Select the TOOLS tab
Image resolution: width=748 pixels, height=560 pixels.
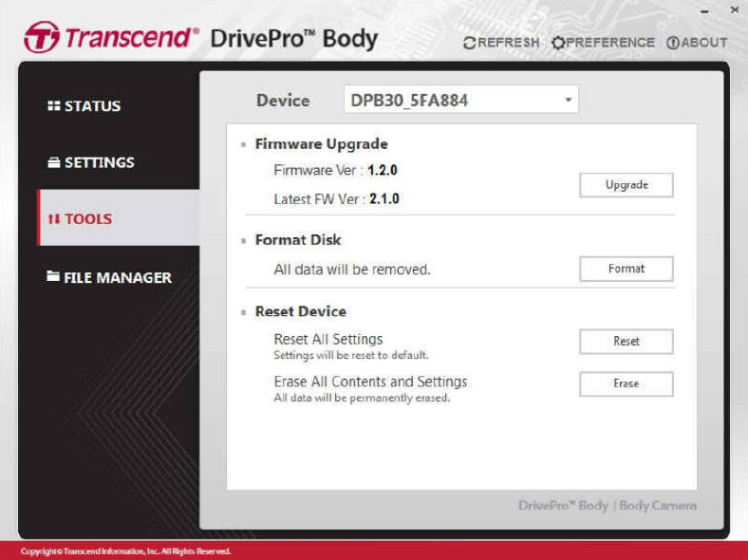pos(120,217)
